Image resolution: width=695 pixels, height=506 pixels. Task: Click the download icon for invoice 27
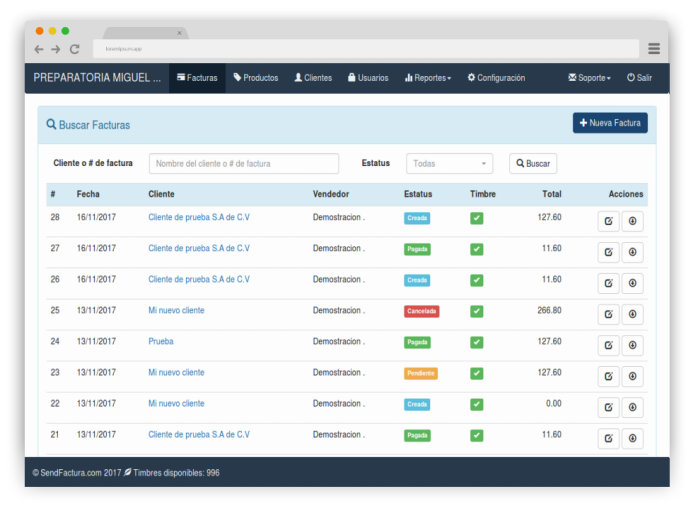pyautogui.click(x=632, y=253)
